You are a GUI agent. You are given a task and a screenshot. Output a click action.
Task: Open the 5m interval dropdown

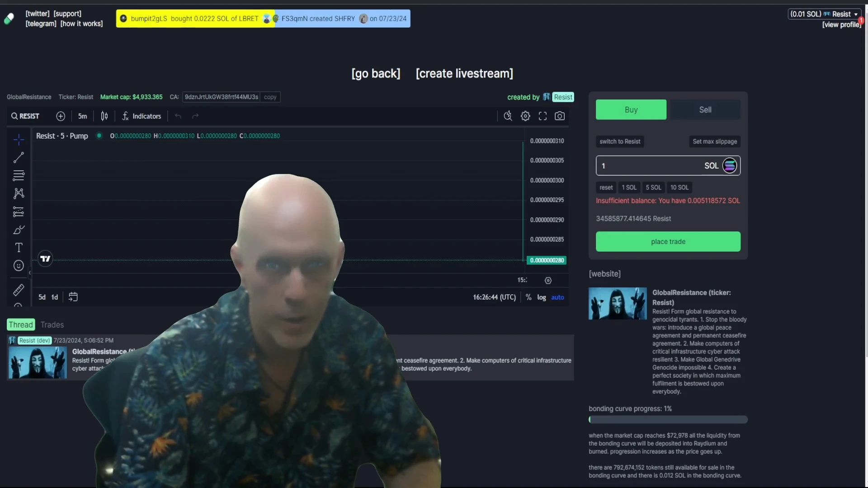[82, 116]
